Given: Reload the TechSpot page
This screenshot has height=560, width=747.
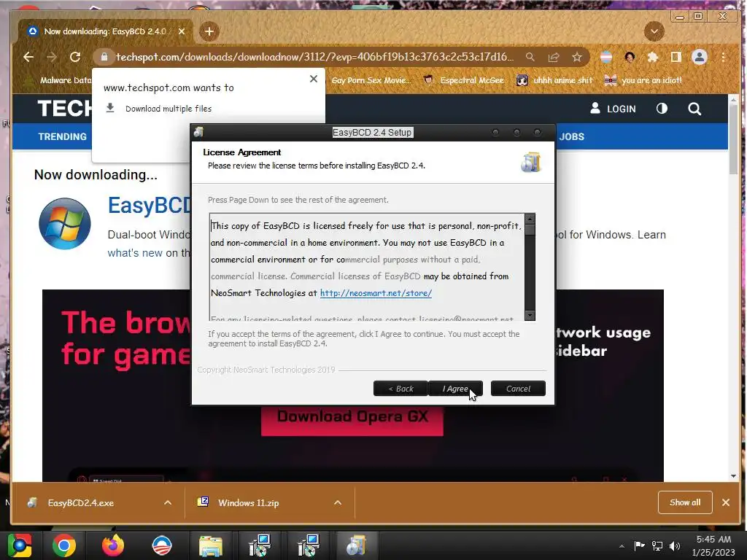Looking at the screenshot, I should tap(75, 57).
